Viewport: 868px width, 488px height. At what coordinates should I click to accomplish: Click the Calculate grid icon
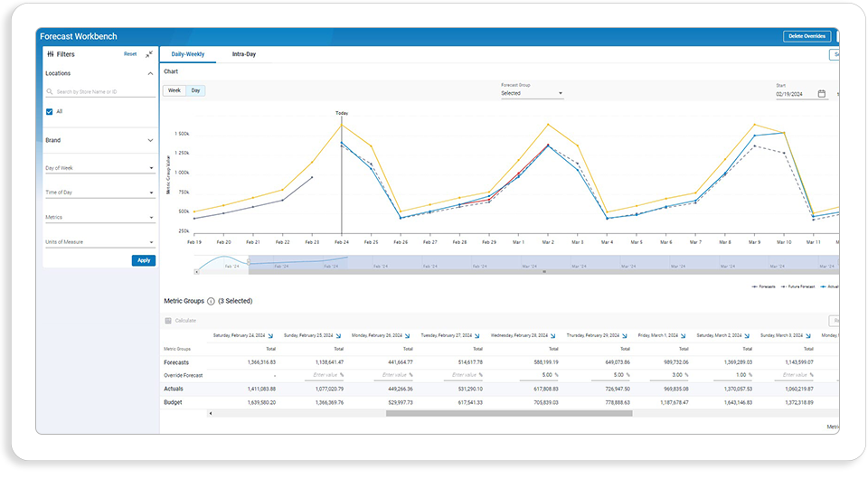168,321
